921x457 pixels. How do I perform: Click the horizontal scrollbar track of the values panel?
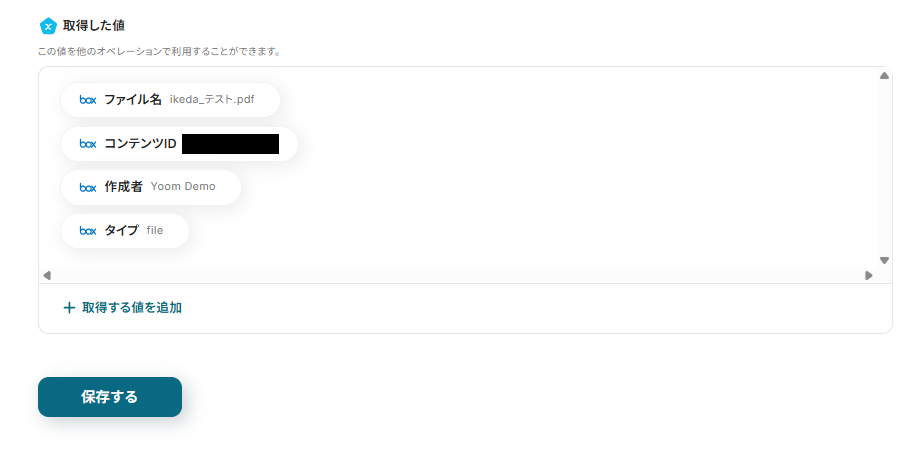point(458,275)
